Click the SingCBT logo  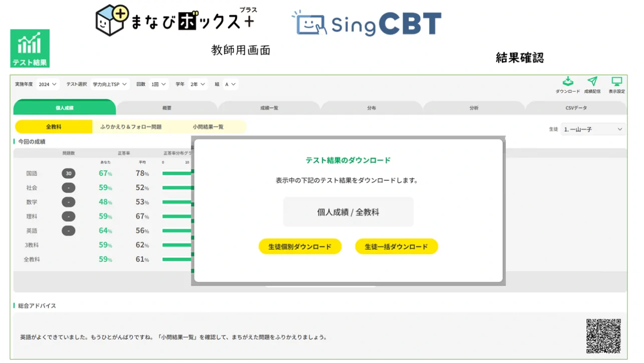pos(367,24)
